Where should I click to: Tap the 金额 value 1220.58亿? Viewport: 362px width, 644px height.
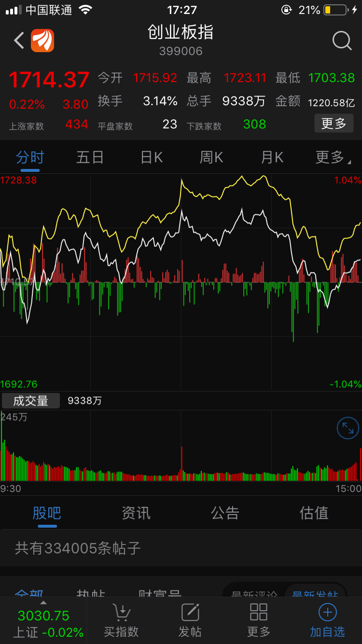pyautogui.click(x=332, y=102)
